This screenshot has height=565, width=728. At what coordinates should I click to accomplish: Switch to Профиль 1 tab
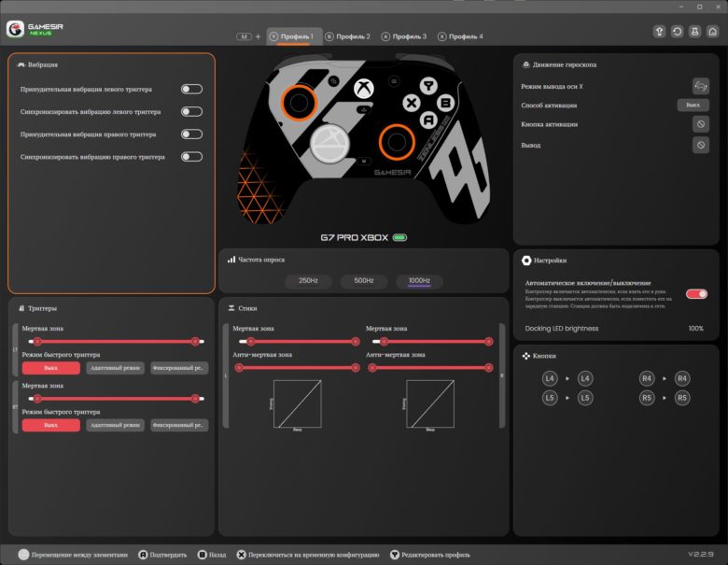(x=294, y=36)
